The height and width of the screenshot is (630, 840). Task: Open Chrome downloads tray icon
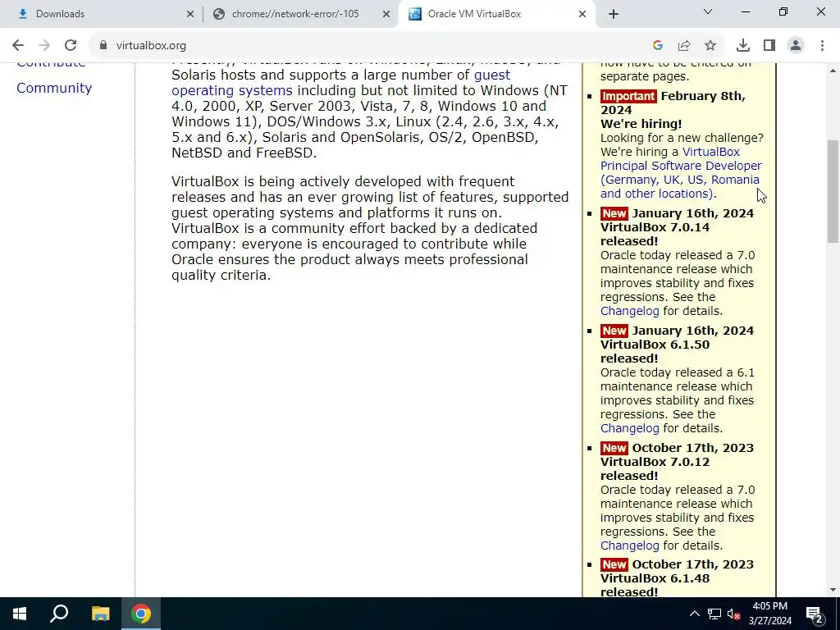coord(743,46)
